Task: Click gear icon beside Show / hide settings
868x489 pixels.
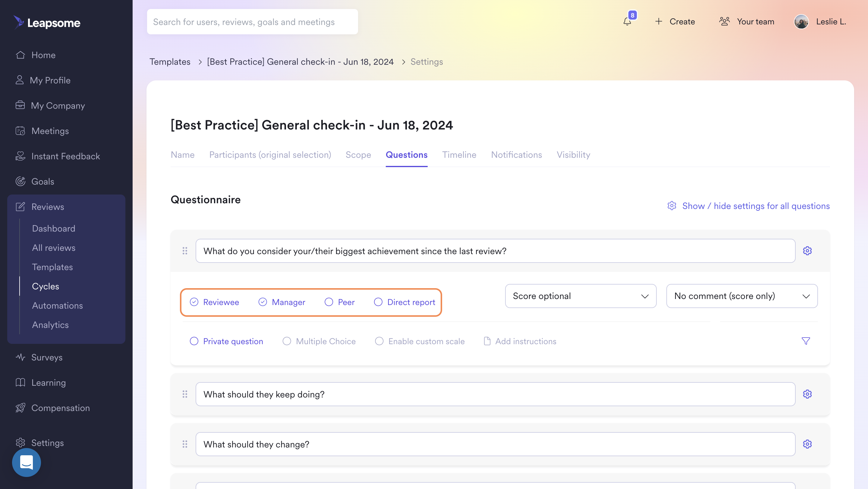Action: [x=671, y=206]
